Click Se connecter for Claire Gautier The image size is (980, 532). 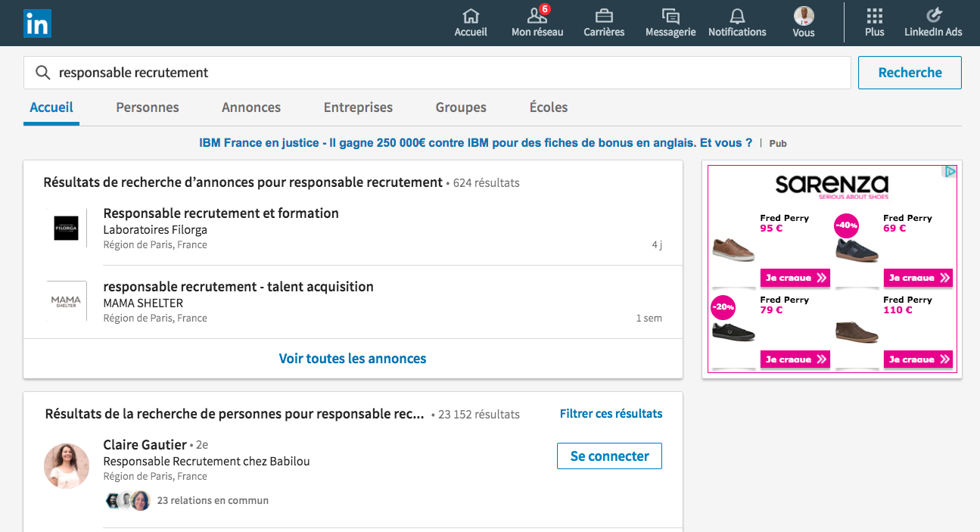[x=609, y=456]
